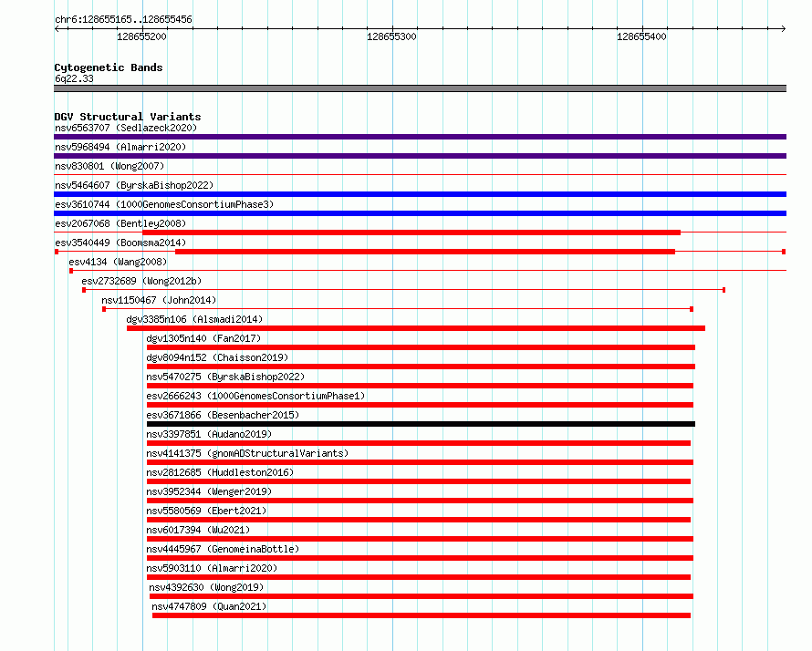Click the left arrow on the coordinate ruler

[57, 29]
